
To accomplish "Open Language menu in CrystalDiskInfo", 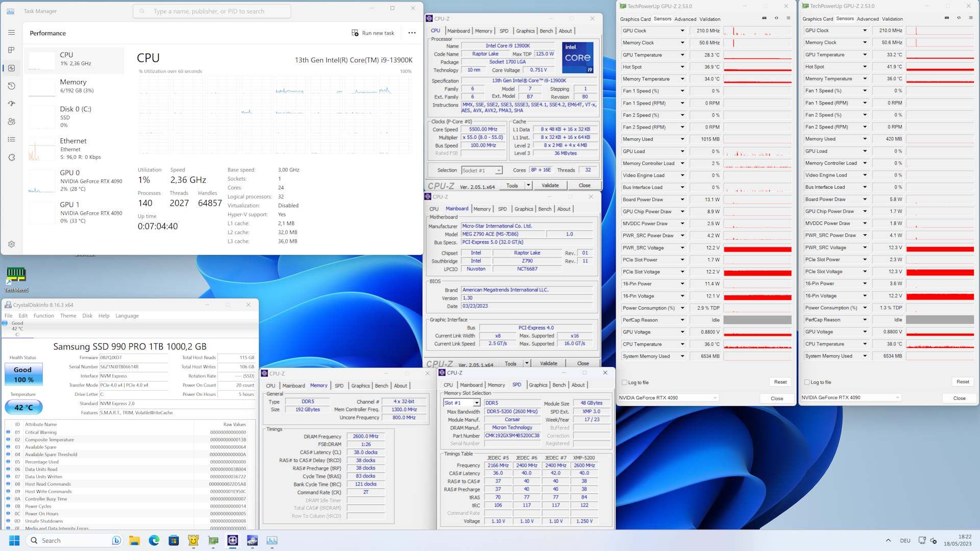I will coord(127,316).
